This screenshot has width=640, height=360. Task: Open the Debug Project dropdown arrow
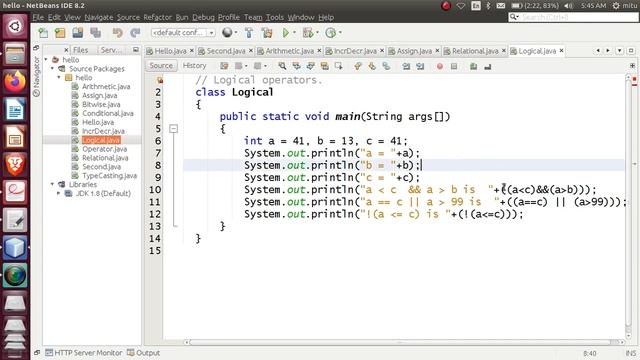[x=317, y=33]
